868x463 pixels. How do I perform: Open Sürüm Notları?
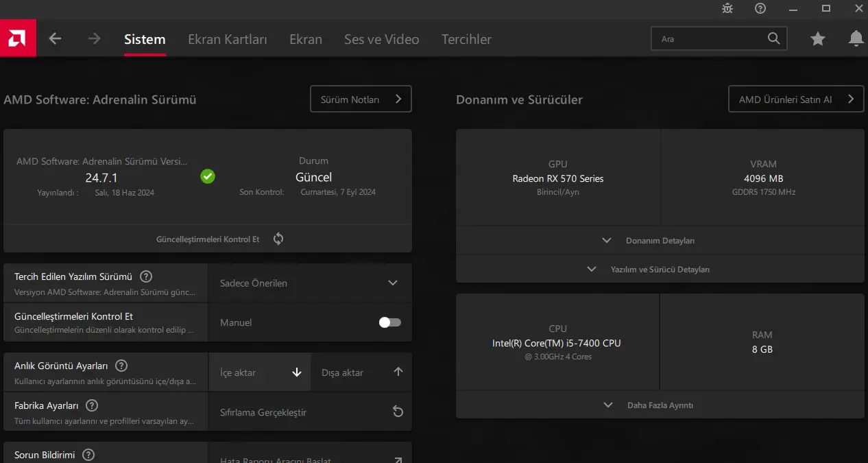click(x=361, y=99)
